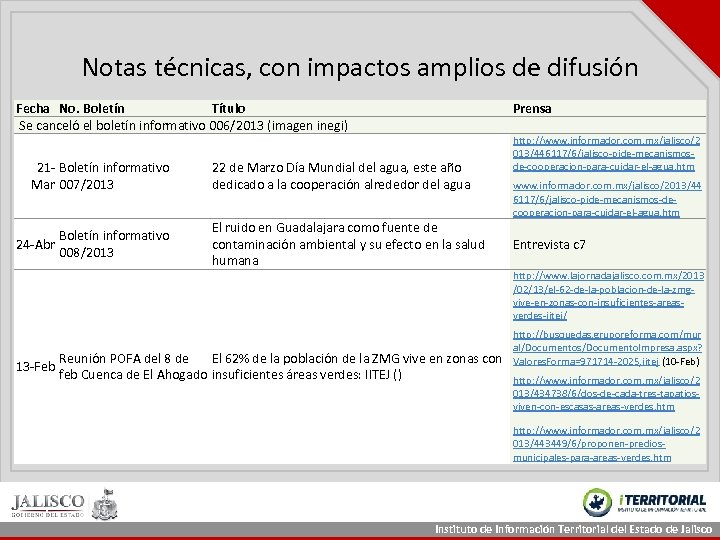Click the 'iTERRITORIAL' wordmark text
The width and height of the screenshot is (720, 540).
coord(662,500)
